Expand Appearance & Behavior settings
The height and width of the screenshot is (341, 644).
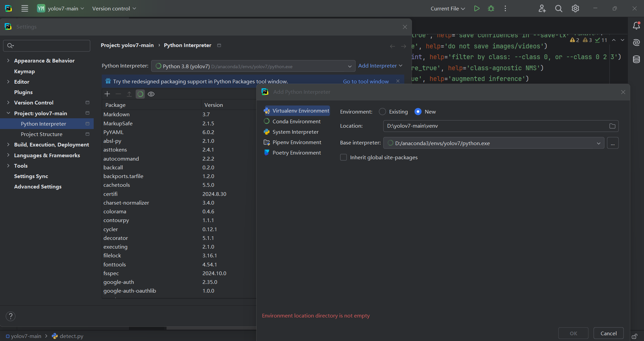point(8,60)
